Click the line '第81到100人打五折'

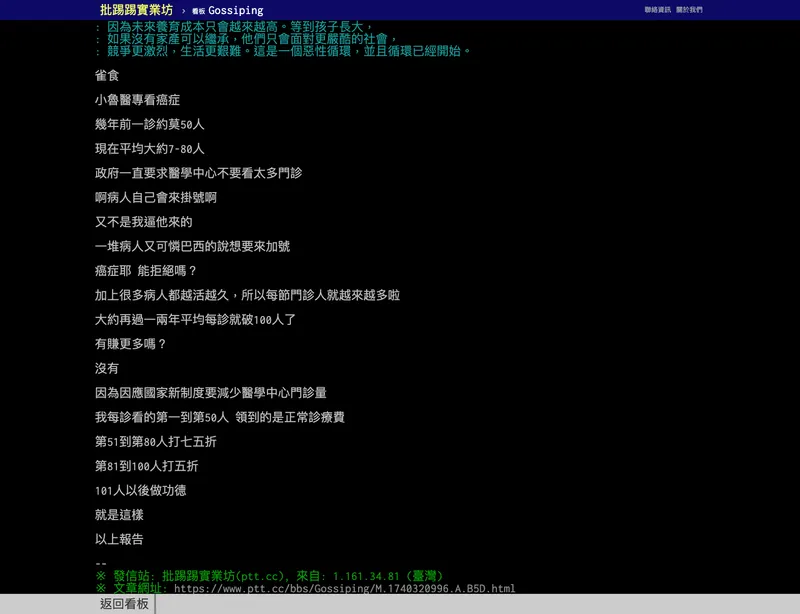tap(146, 466)
